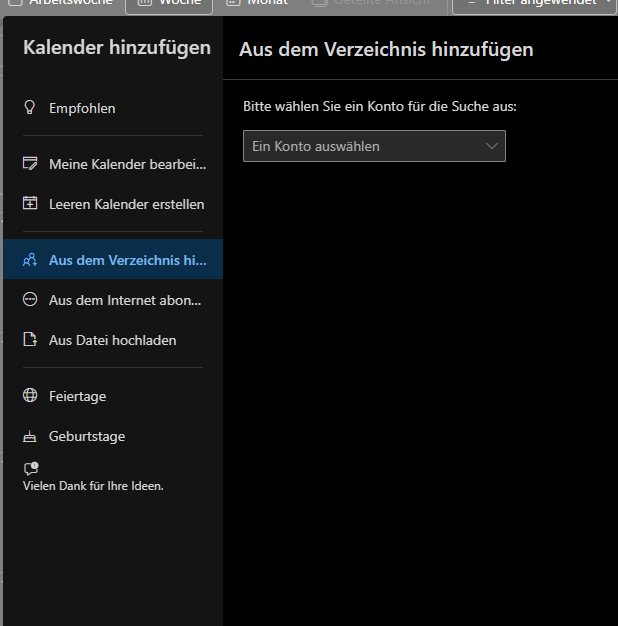This screenshot has width=618, height=626.
Task: Click the internet subscribe circle icon
Action: tap(30, 299)
